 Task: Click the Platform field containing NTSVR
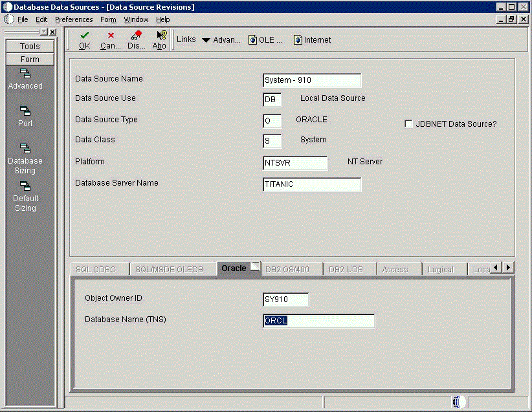coord(295,163)
